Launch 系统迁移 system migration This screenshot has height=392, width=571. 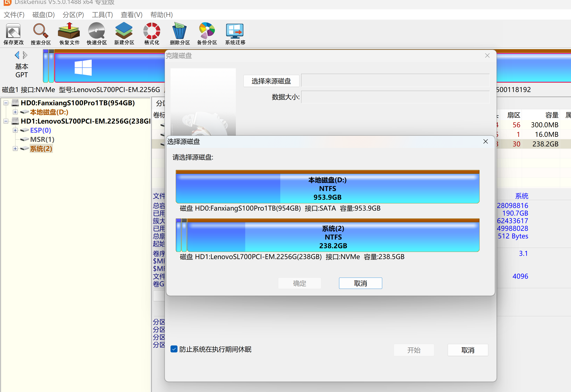235,34
